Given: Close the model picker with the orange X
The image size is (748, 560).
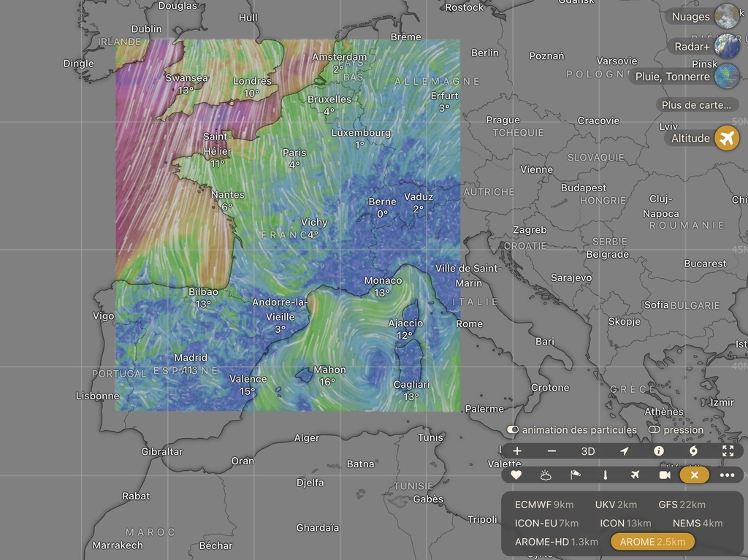Looking at the screenshot, I should coord(695,475).
